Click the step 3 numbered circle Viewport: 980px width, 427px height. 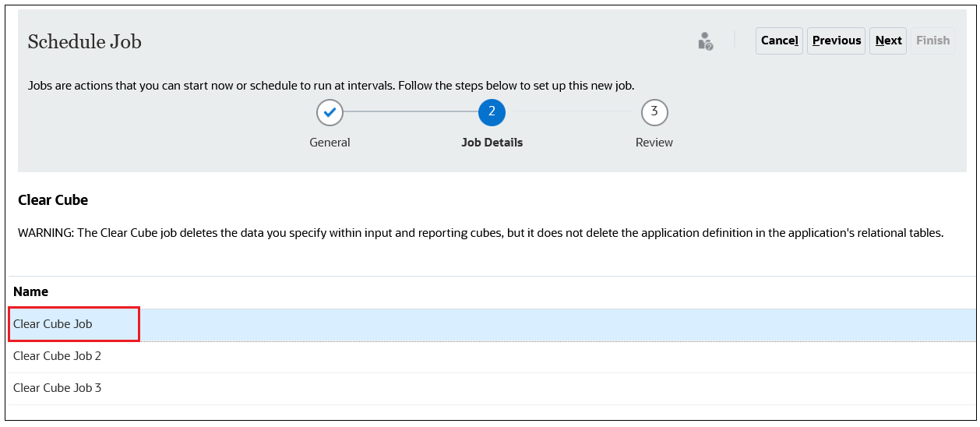pos(654,112)
